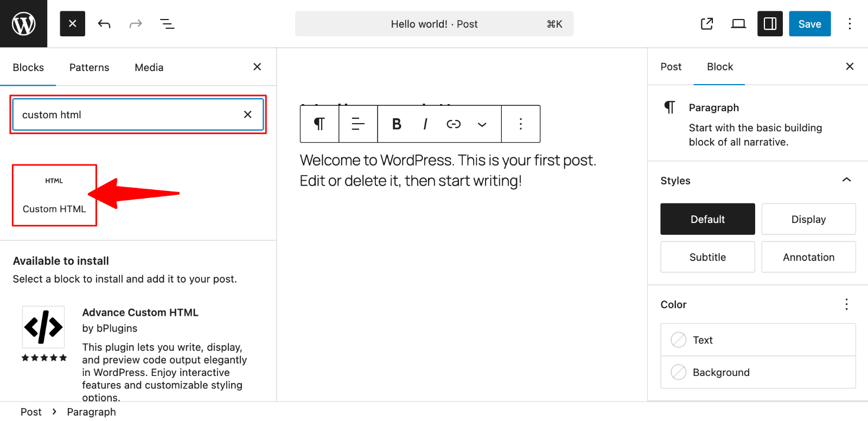Open the Hello world! command palette bar
This screenshot has height=421, width=868.
click(434, 24)
